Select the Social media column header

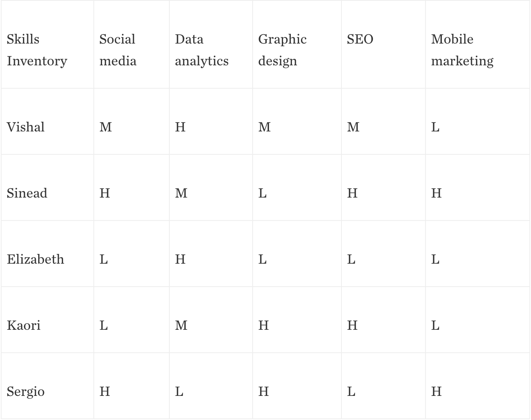click(x=118, y=50)
